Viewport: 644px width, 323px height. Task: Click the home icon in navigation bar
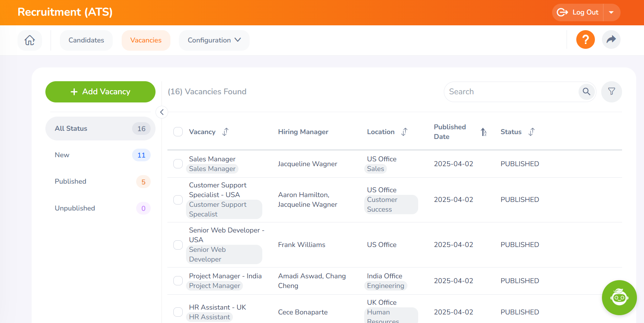[x=30, y=40]
